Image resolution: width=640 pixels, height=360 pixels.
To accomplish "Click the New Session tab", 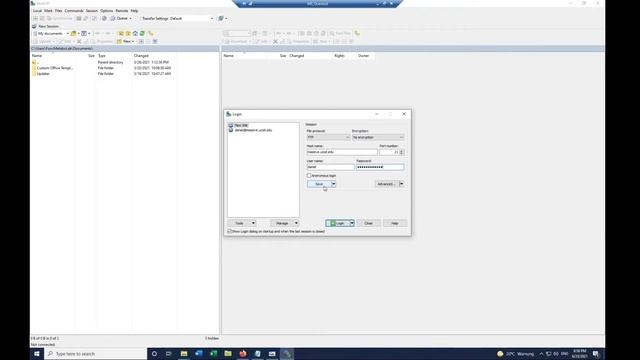I will point(46,26).
